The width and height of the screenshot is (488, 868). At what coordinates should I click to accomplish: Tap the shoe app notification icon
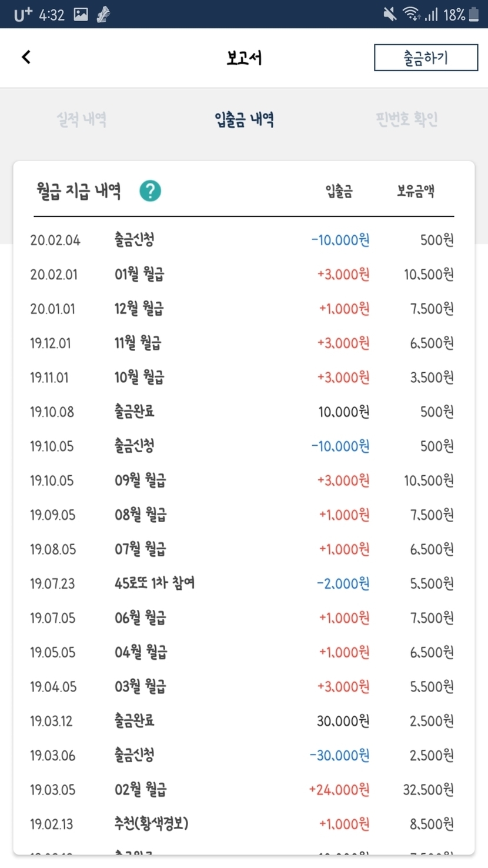103,14
